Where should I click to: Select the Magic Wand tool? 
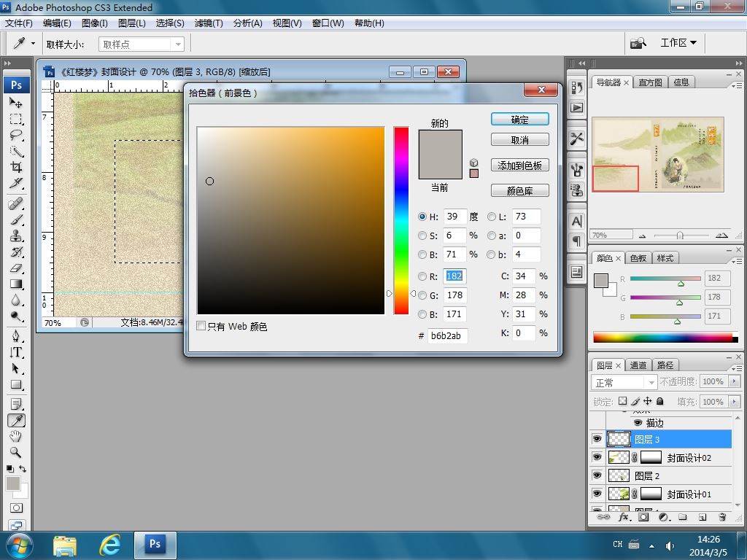point(16,152)
